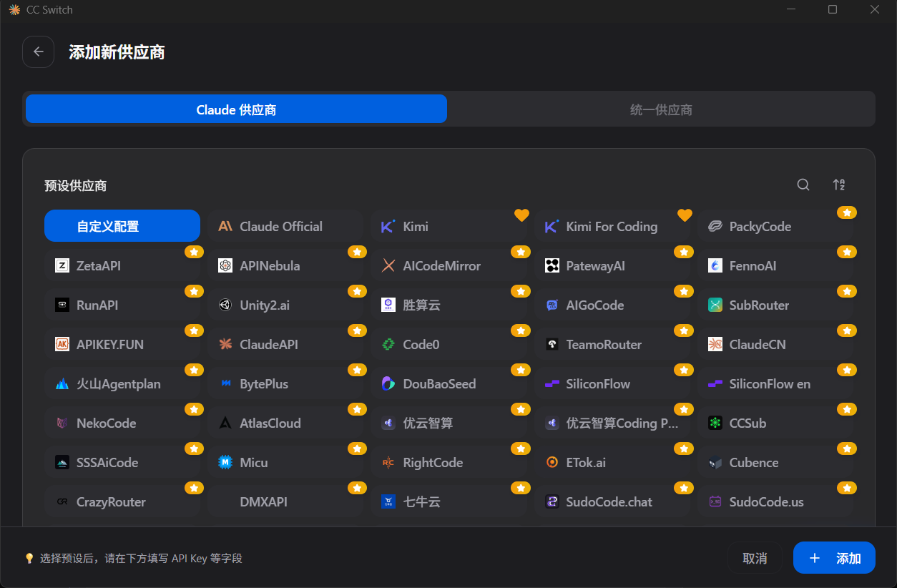Click the 添加新供应商 page title
The width and height of the screenshot is (897, 588).
[117, 52]
